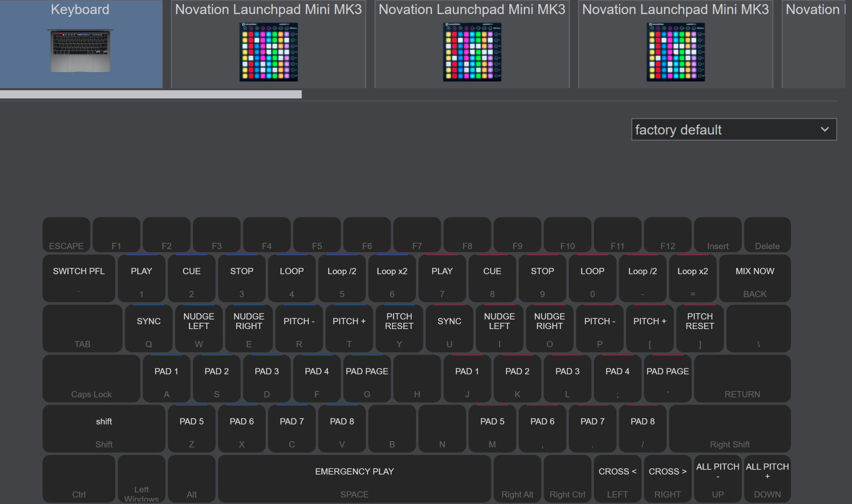Select the MIX NOW backspace key
The height and width of the screenshot is (504, 852).
[754, 279]
